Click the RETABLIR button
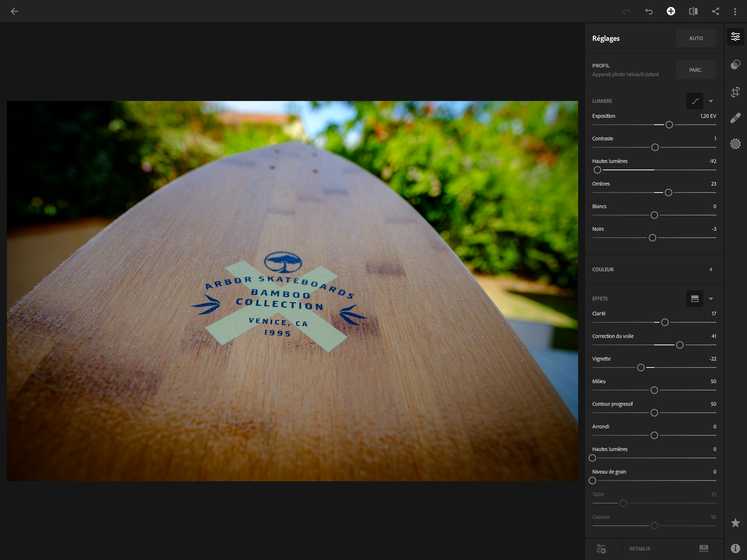The height and width of the screenshot is (560, 747). [x=640, y=549]
